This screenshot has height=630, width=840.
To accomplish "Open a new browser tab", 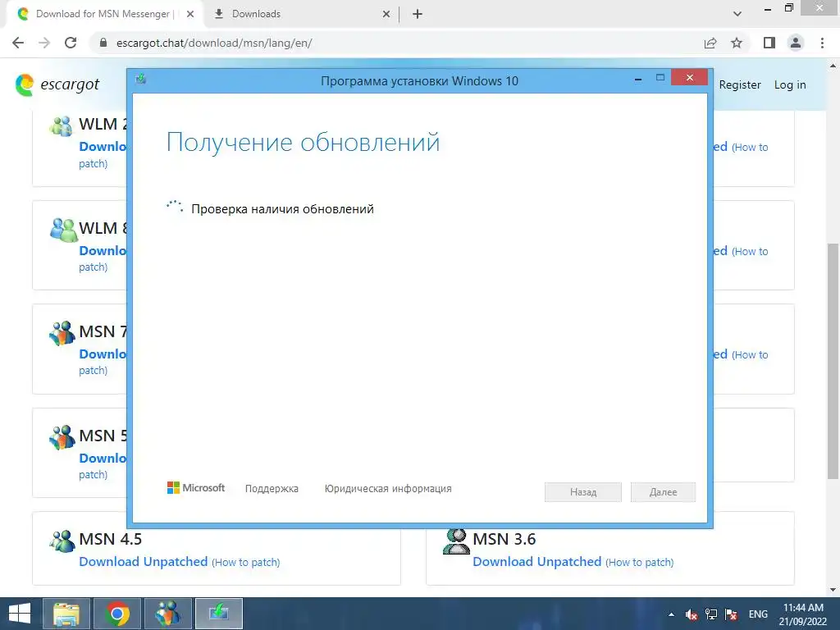I will 418,14.
